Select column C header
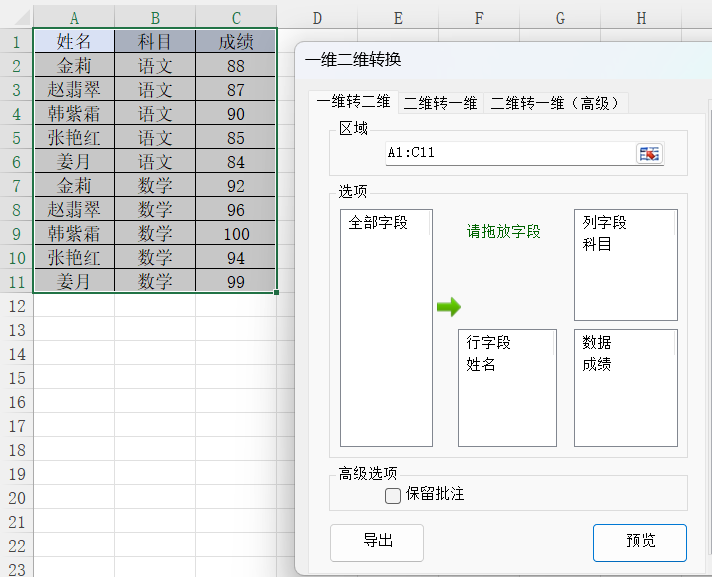The height and width of the screenshot is (577, 712). (236, 18)
